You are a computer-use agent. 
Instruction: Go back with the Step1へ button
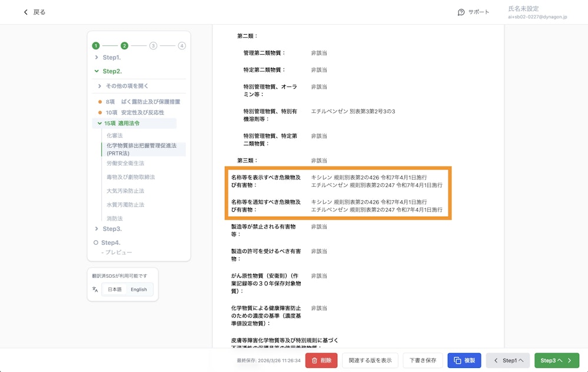click(508, 360)
